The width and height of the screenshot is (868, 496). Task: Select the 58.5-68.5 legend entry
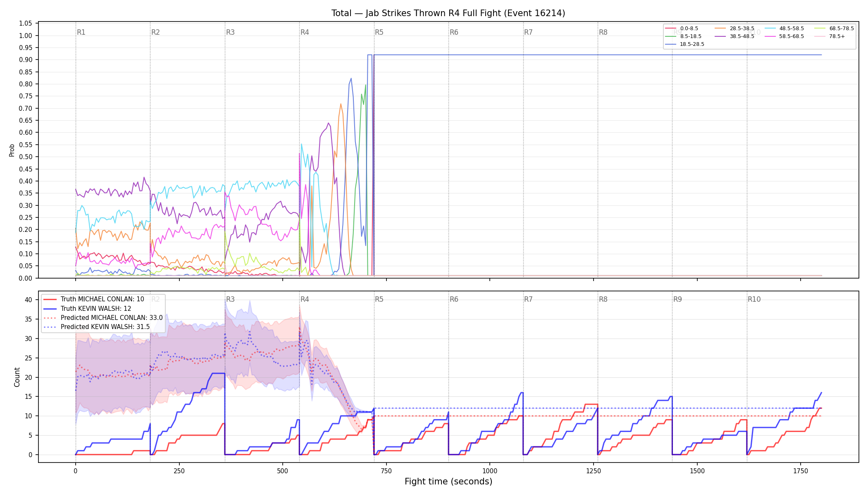pyautogui.click(x=784, y=36)
